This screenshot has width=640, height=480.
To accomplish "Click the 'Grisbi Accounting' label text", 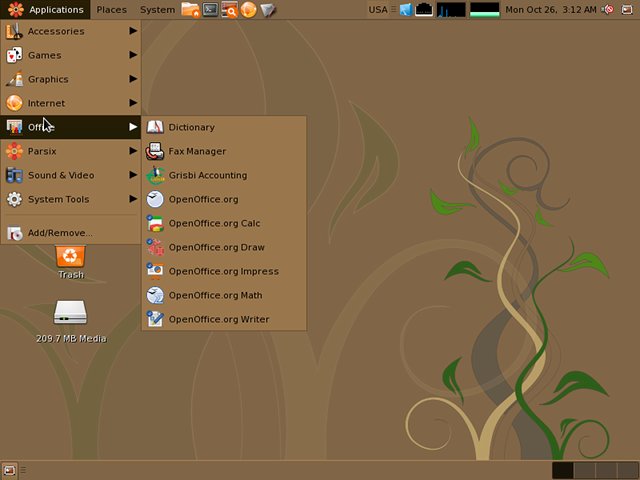I will pos(208,175).
